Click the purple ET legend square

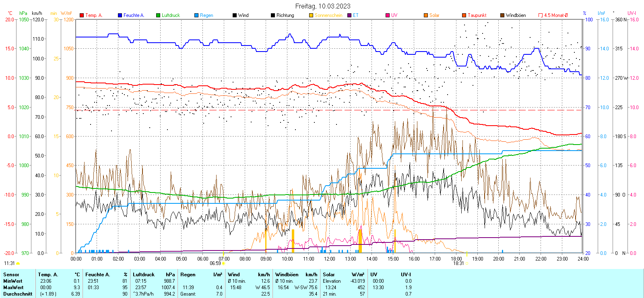point(349,15)
